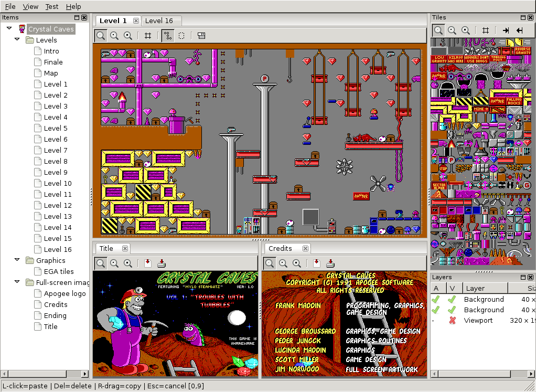Open the Test menu
536x392 pixels.
click(x=52, y=6)
